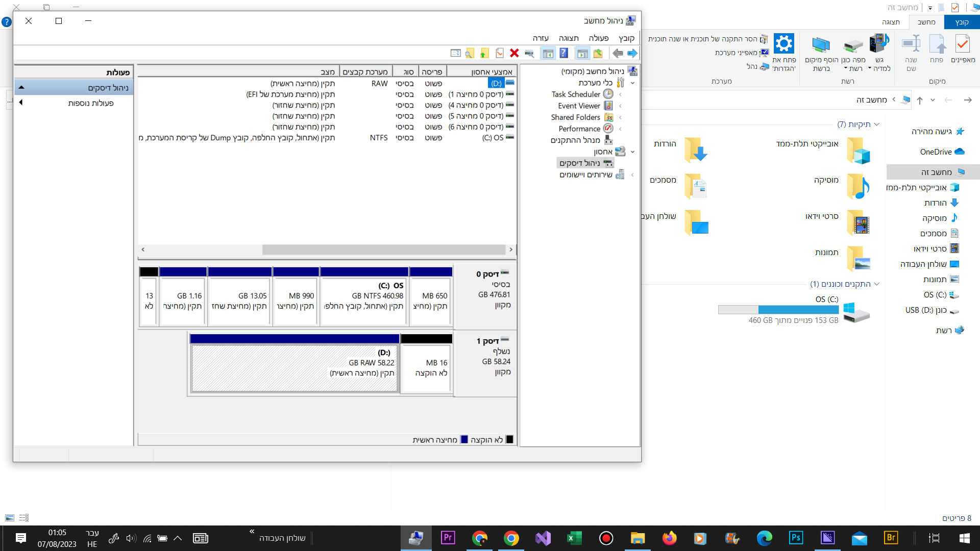Collapse the System Tools (כלי מערכת) node
Viewport: 980px width, 551px height.
click(x=632, y=83)
